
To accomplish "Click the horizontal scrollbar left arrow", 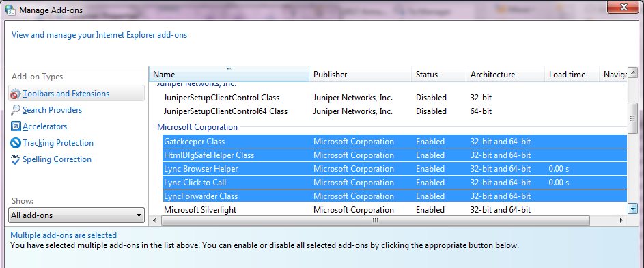I will click(x=155, y=221).
